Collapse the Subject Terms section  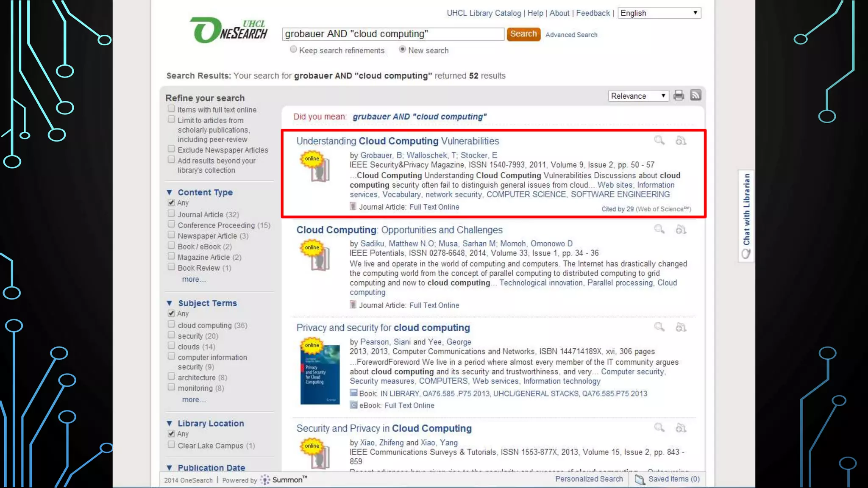tap(170, 303)
